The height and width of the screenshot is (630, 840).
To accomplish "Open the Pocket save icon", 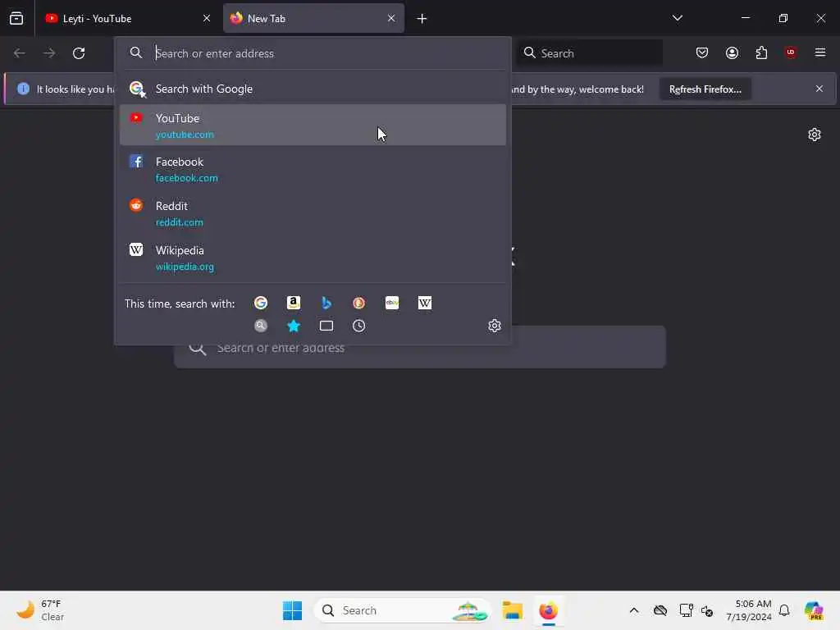I will click(x=702, y=52).
